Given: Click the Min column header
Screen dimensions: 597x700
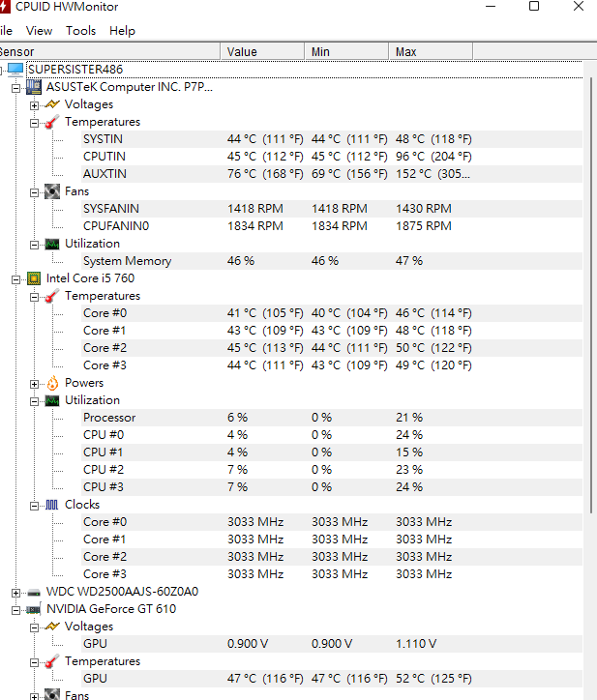Looking at the screenshot, I should (x=346, y=52).
